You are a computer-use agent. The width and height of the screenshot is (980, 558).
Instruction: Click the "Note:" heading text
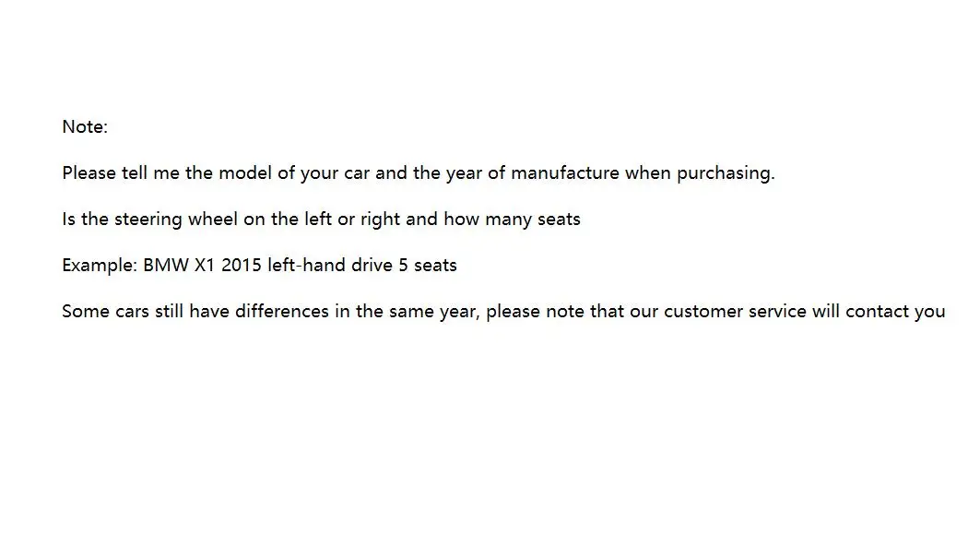[85, 127]
